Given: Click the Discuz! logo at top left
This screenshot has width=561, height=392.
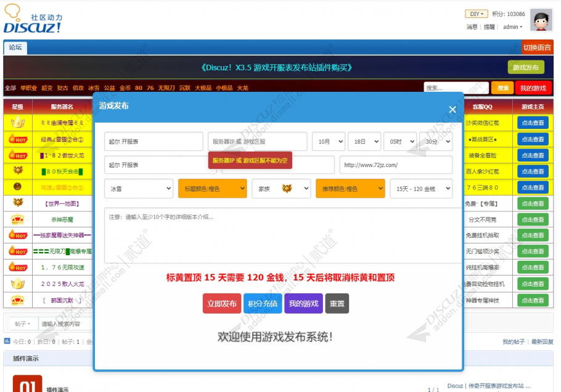Looking at the screenshot, I should (x=33, y=19).
